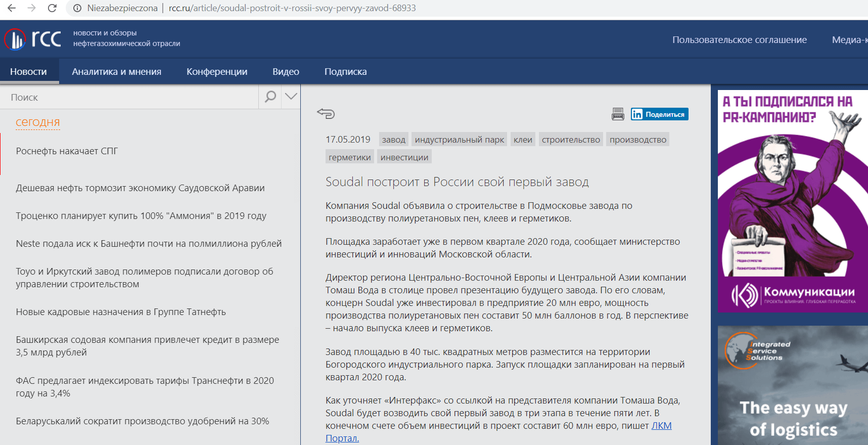Click the article headline Soudal построит в России

pyautogui.click(x=457, y=182)
